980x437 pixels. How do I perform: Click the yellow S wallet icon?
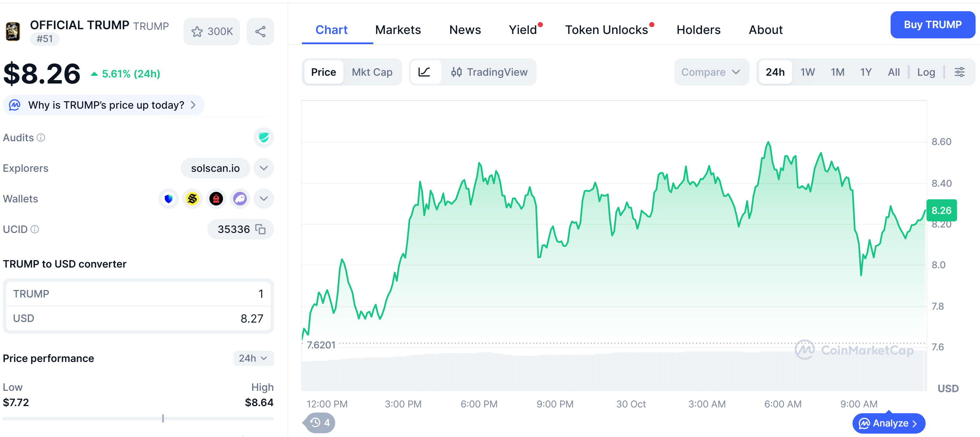(192, 199)
